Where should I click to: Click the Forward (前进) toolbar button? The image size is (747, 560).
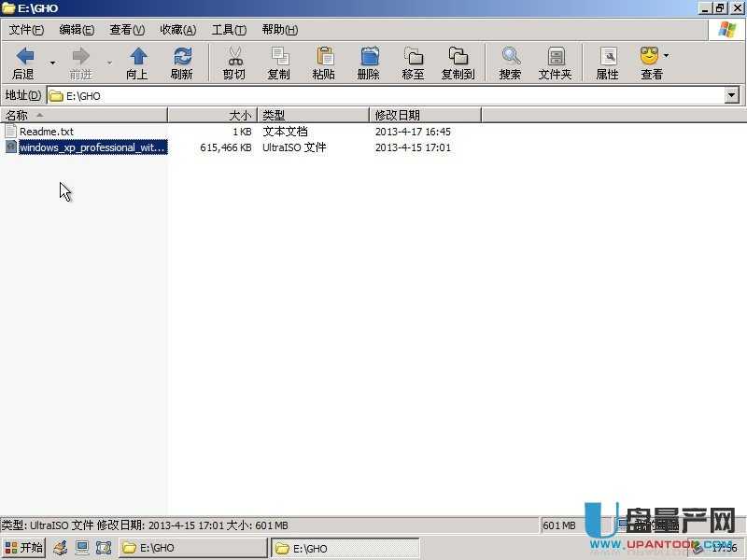pyautogui.click(x=80, y=63)
